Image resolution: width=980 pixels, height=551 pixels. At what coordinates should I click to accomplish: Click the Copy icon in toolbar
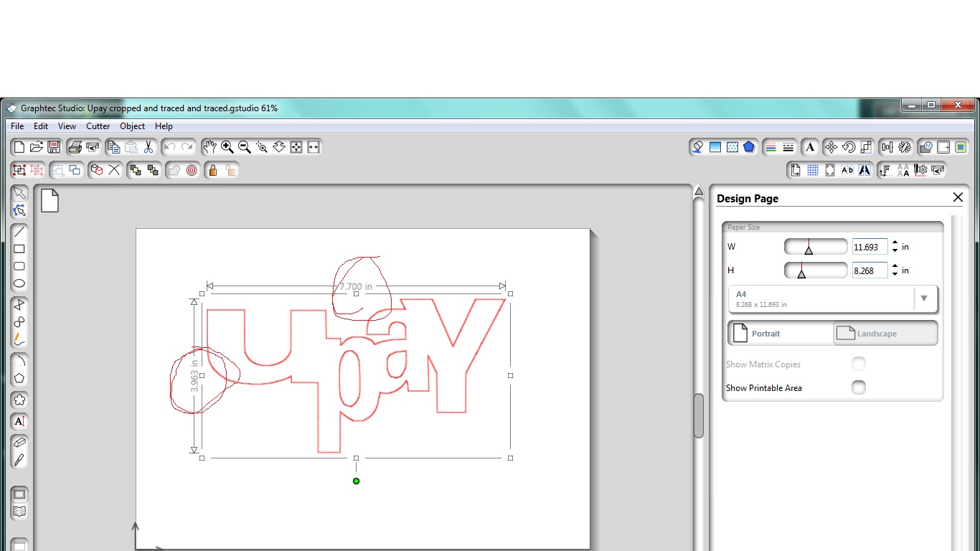click(113, 147)
